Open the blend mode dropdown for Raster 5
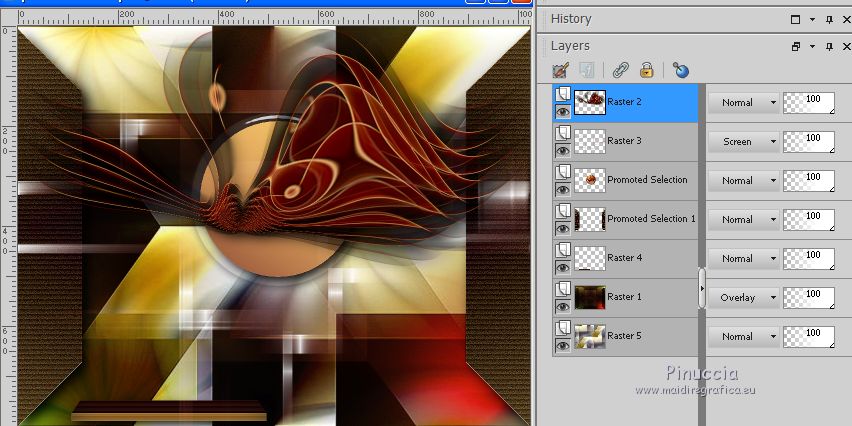Viewport: 852px width, 426px height. pyautogui.click(x=743, y=337)
